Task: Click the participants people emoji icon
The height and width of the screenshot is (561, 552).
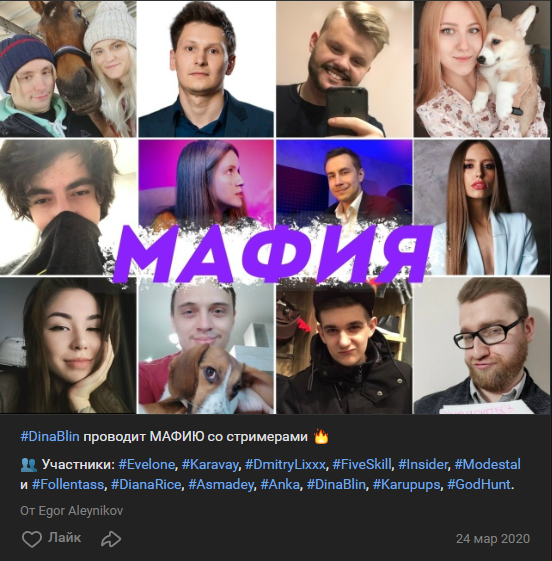Action: point(29,465)
